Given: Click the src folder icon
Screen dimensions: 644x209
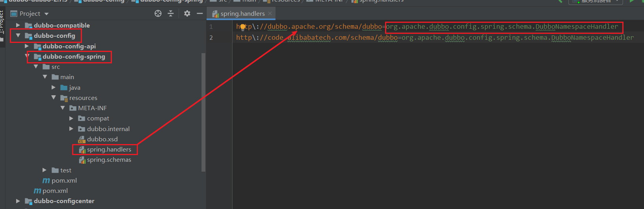Looking at the screenshot, I should point(46,67).
